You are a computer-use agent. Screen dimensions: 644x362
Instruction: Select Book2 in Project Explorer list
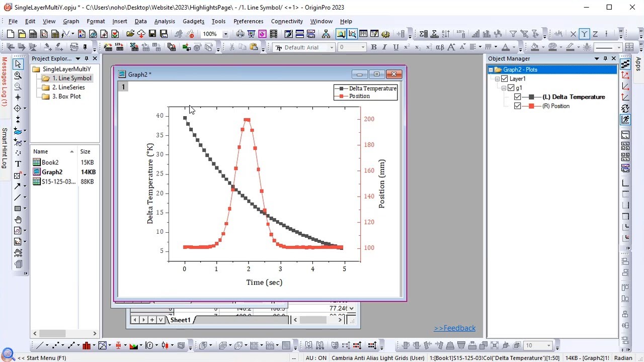pyautogui.click(x=50, y=162)
